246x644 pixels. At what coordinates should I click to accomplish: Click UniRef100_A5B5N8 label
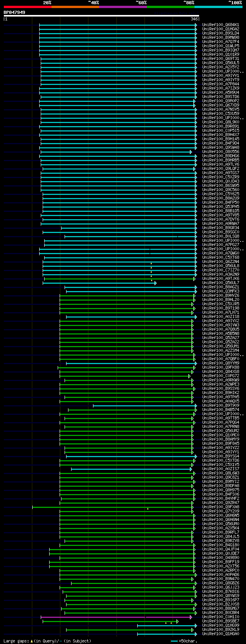(221, 333)
